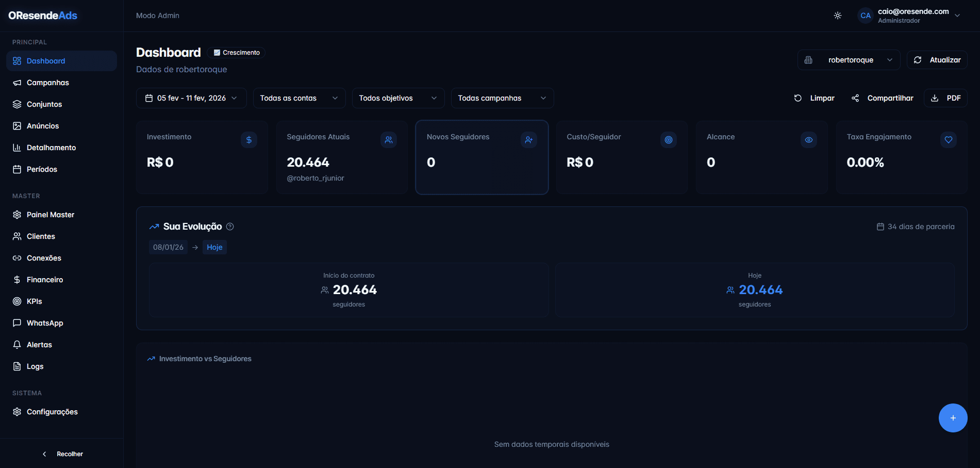Image resolution: width=980 pixels, height=468 pixels.
Task: Click the Novos Seguidores user-plus icon
Action: click(x=529, y=140)
